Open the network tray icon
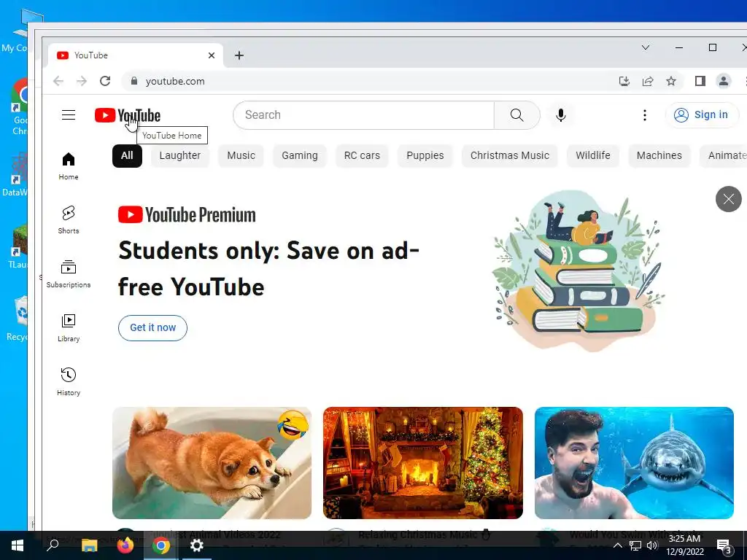Viewport: 747px width, 560px height. (x=635, y=545)
